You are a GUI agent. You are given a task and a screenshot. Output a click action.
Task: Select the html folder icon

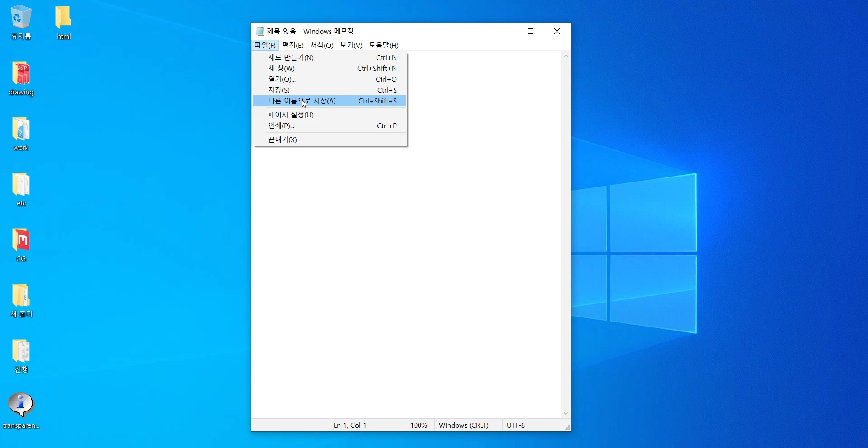pos(64,23)
